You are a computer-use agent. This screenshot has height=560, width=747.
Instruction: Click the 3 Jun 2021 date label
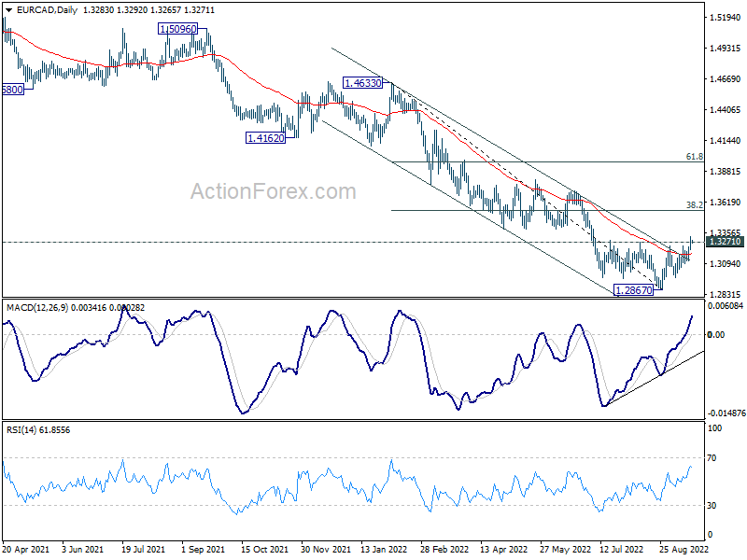[83, 550]
